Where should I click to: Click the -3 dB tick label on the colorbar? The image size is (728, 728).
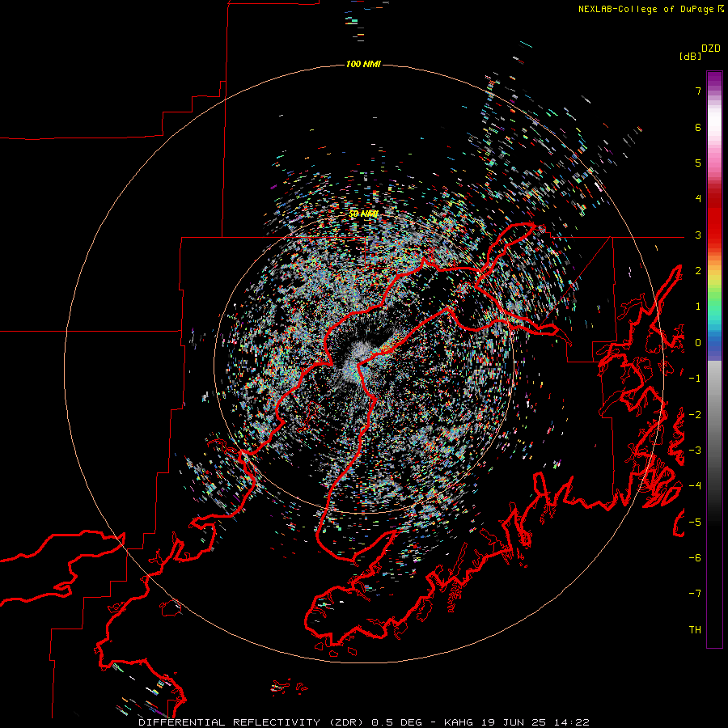click(x=695, y=451)
